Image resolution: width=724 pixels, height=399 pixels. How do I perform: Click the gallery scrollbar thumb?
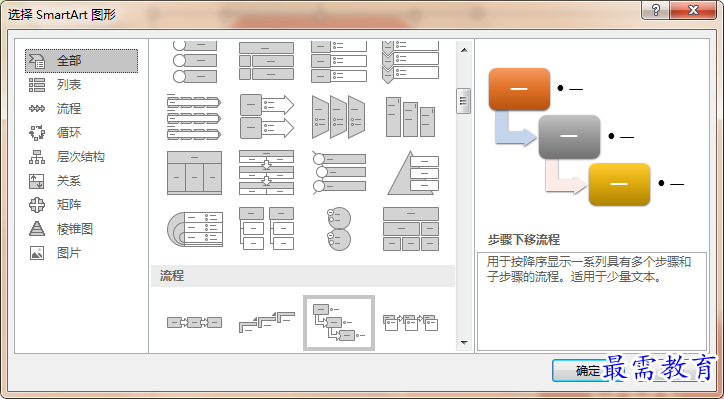[464, 101]
